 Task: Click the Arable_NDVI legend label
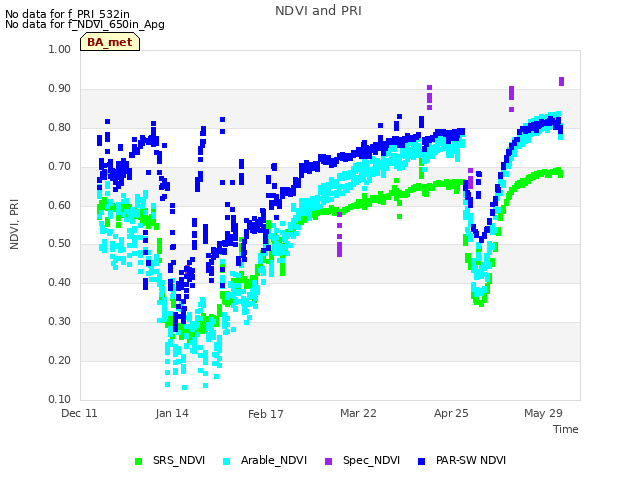pyautogui.click(x=273, y=460)
